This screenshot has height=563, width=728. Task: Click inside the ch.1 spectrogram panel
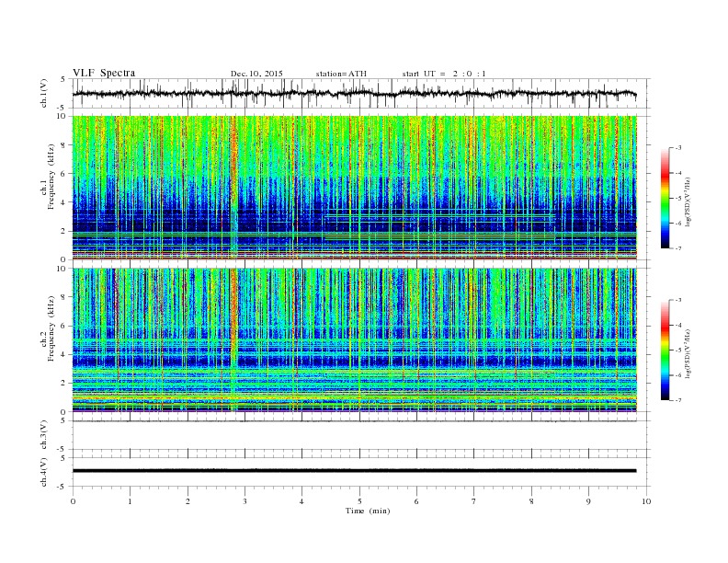(x=355, y=188)
